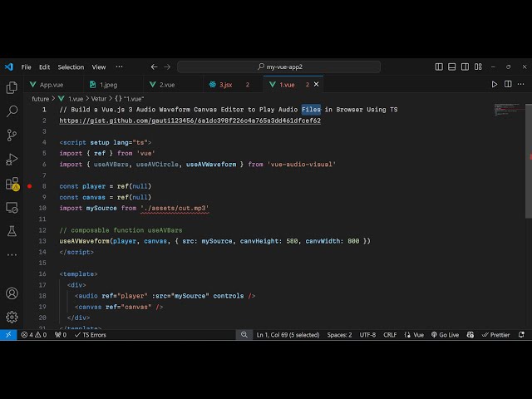This screenshot has width=532, height=399.
Task: Expand the Vetur breadcrumb segment
Action: click(98, 98)
